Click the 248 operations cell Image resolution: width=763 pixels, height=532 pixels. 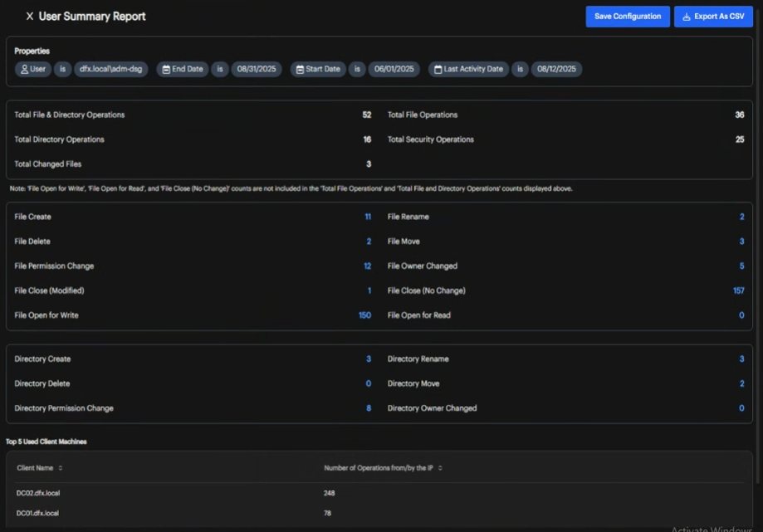coord(330,493)
